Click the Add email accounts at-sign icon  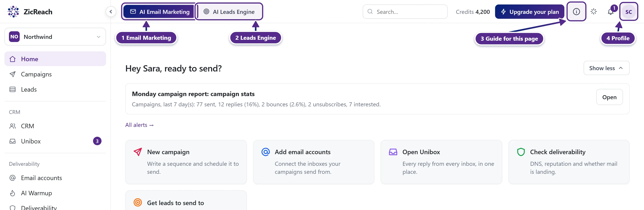tap(265, 152)
